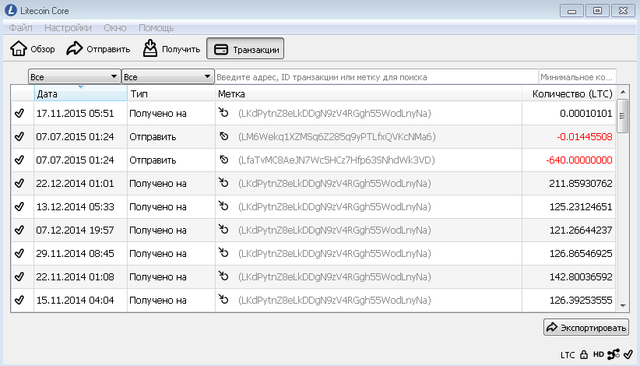Open the Send (Отправить) arrow icon
This screenshot has height=366, width=640.
pyautogui.click(x=74, y=49)
